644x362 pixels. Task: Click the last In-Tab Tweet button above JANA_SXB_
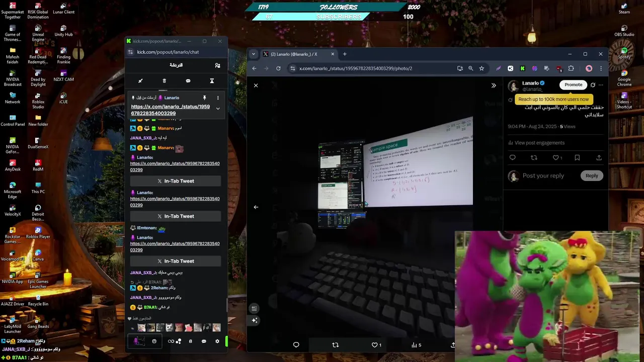tap(176, 261)
